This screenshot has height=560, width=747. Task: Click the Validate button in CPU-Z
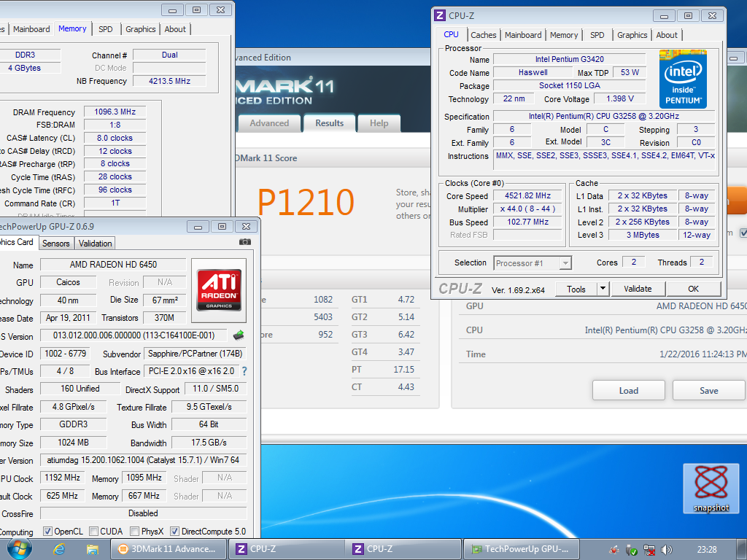(638, 289)
